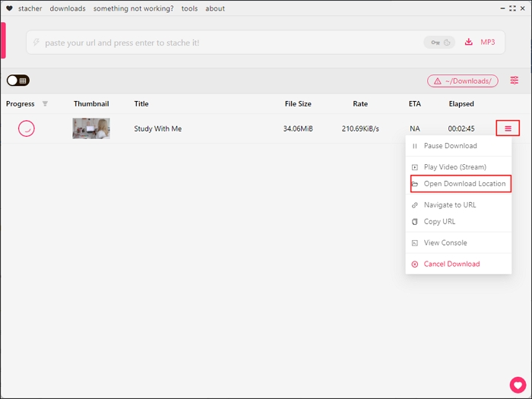Click the Elapsed column header
The width and height of the screenshot is (532, 399).
(x=461, y=104)
